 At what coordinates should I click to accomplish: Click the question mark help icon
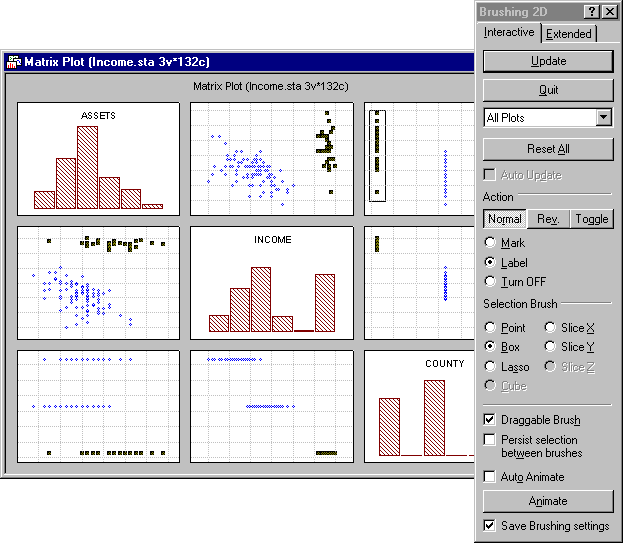[592, 12]
